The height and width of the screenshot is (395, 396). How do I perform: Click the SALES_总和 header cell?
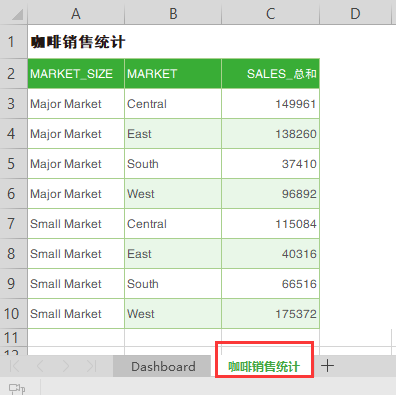click(270, 74)
